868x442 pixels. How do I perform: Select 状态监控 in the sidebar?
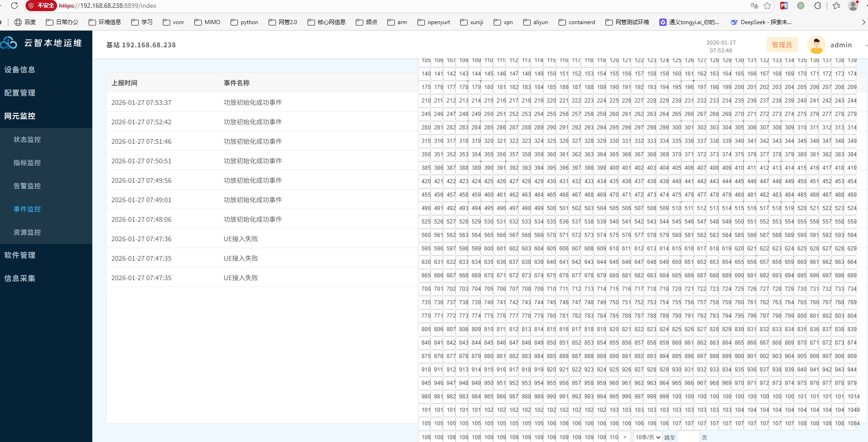pos(27,140)
